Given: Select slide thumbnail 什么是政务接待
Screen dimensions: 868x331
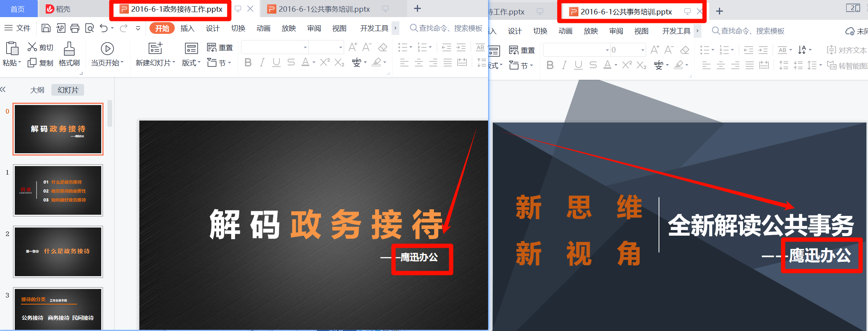Looking at the screenshot, I should 58,252.
